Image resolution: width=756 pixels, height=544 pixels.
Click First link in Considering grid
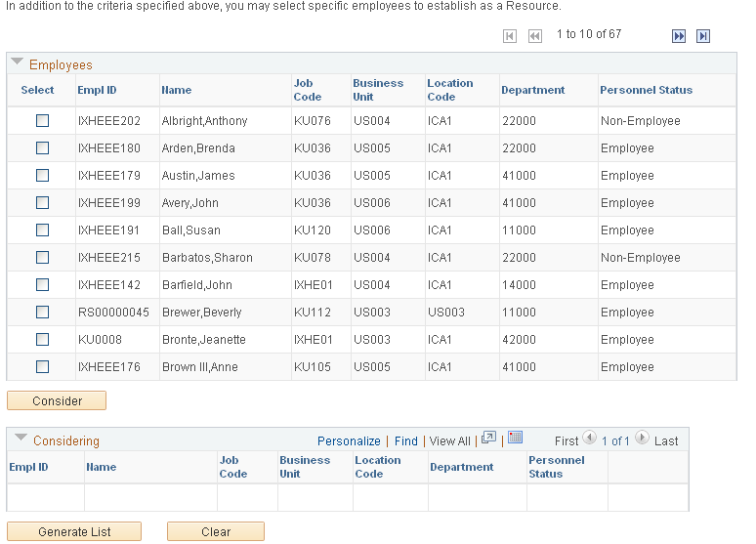coord(567,441)
